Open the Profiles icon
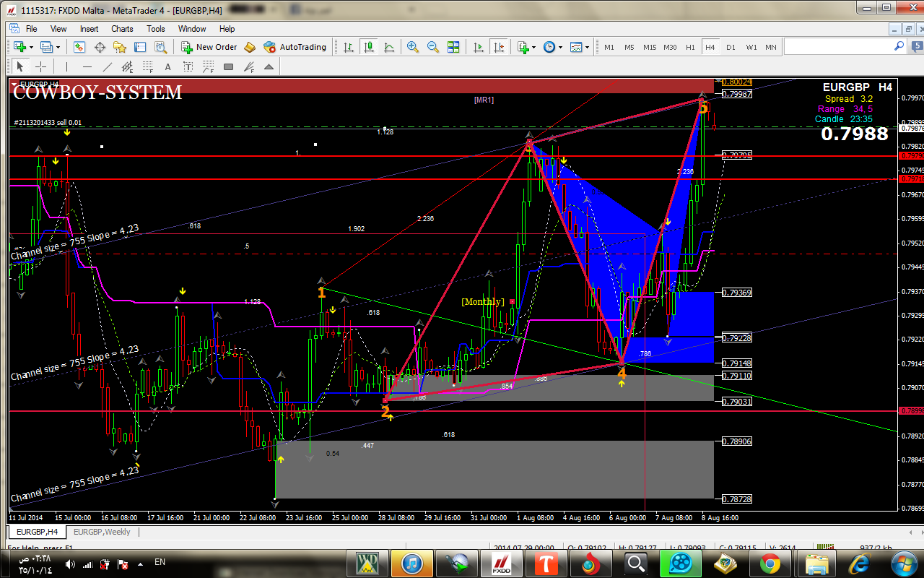 pyautogui.click(x=46, y=47)
